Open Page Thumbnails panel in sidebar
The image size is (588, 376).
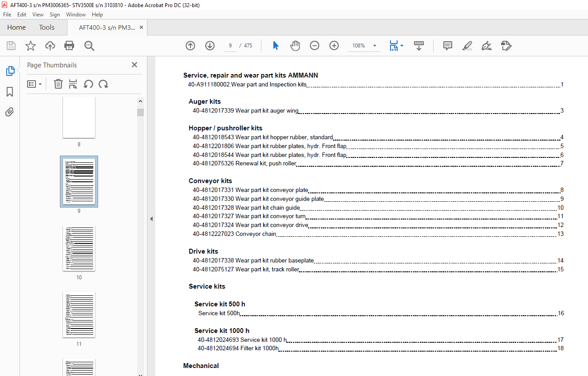click(10, 71)
